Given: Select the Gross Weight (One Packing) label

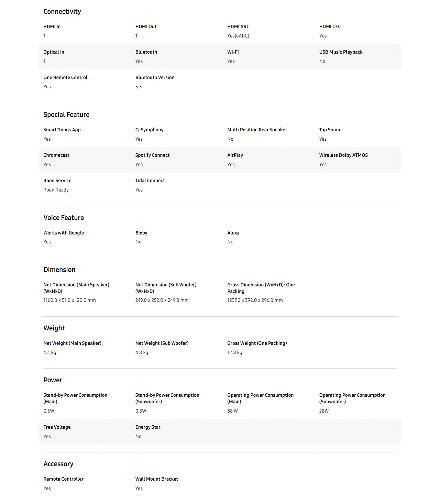Looking at the screenshot, I should pos(257,343).
